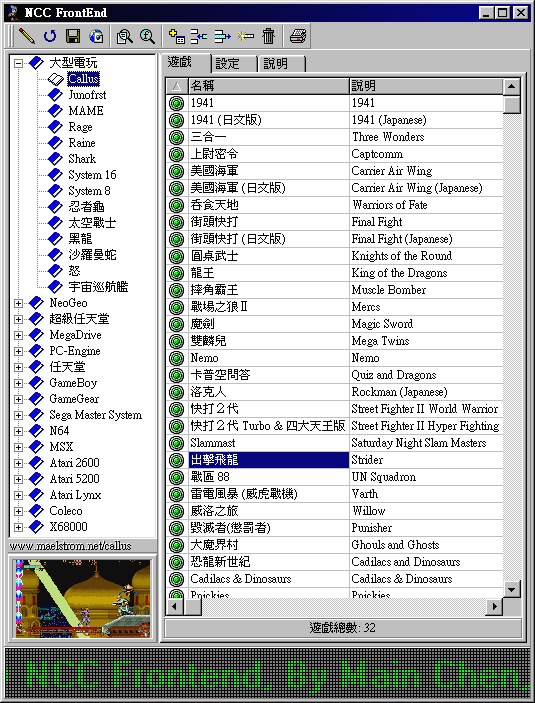Expand the Atari 2600 tree node
The image size is (535, 703).
pyautogui.click(x=18, y=463)
